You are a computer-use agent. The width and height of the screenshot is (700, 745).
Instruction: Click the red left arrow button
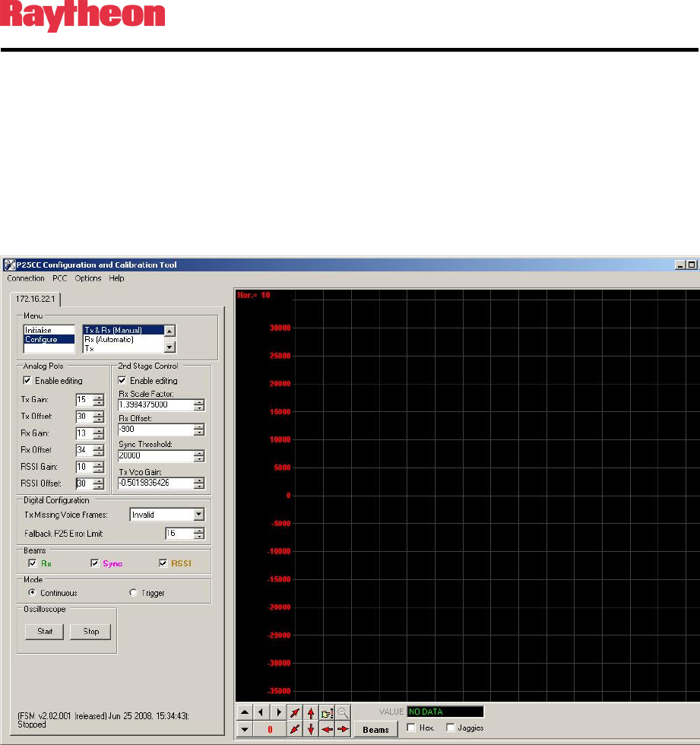click(x=328, y=729)
